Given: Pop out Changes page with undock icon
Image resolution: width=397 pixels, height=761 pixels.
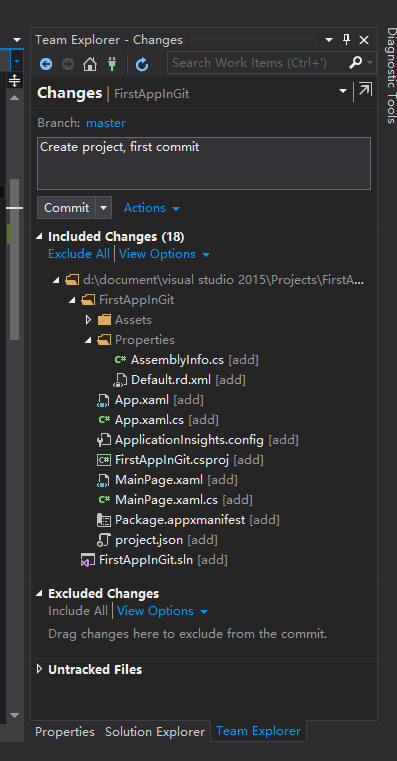Looking at the screenshot, I should click(x=365, y=90).
